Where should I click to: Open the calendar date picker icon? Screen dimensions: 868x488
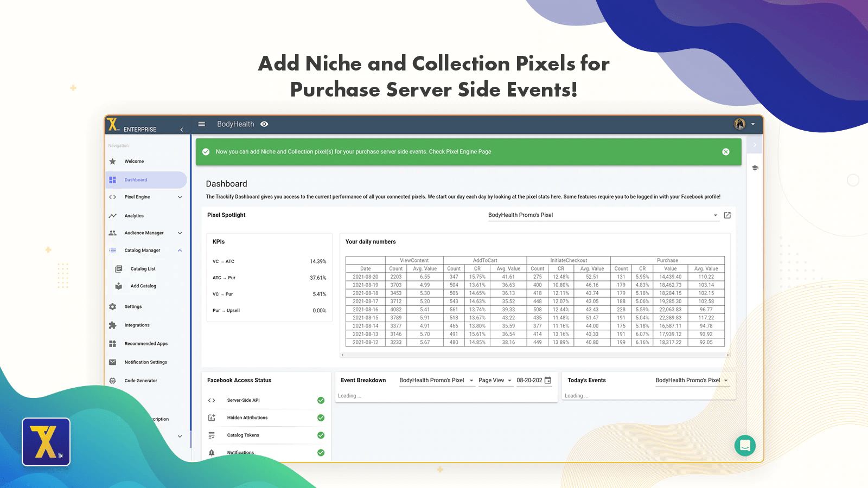point(548,381)
